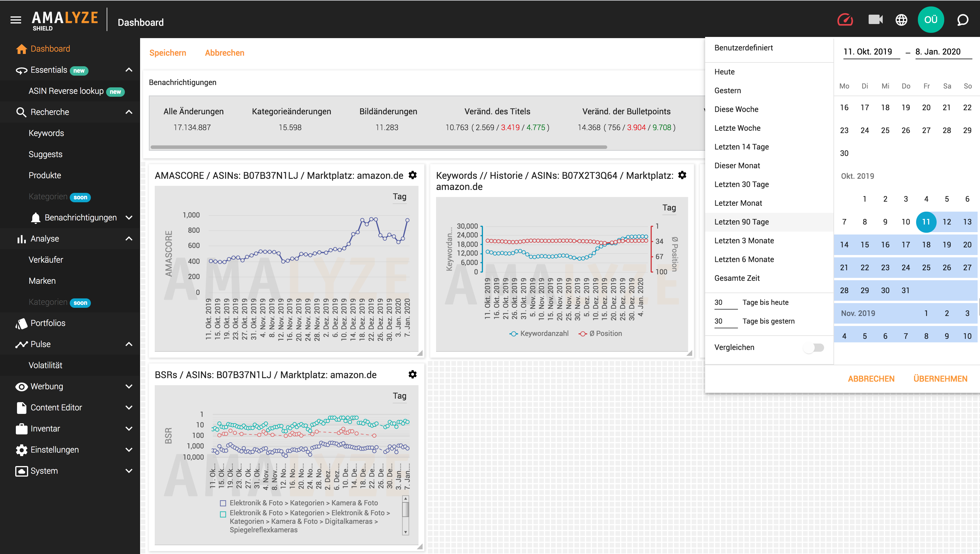Screen dimensions: 980x554
Task: Click Speichern to save dashboard
Action: [168, 53]
